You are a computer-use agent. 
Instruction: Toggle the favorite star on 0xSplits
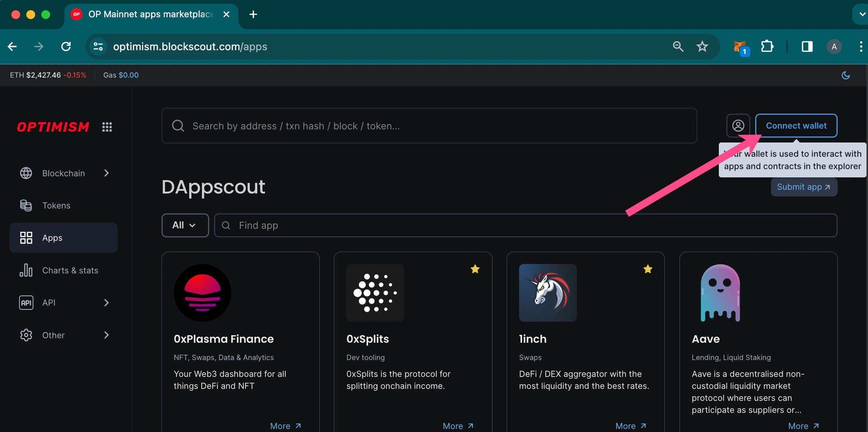click(x=475, y=269)
